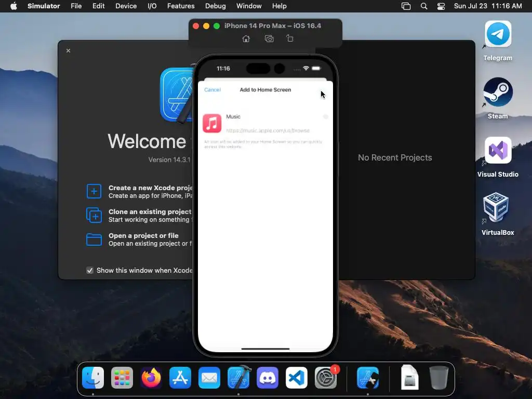Open Finder from the Dock
This screenshot has width=532, height=399.
93,378
